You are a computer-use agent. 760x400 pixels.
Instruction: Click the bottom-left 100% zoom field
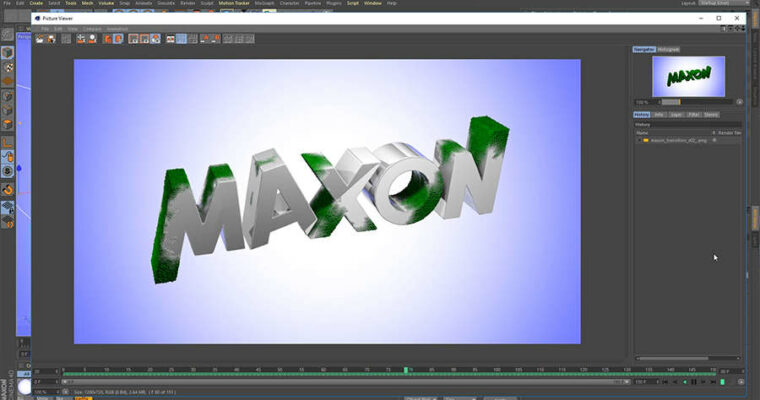(46, 392)
